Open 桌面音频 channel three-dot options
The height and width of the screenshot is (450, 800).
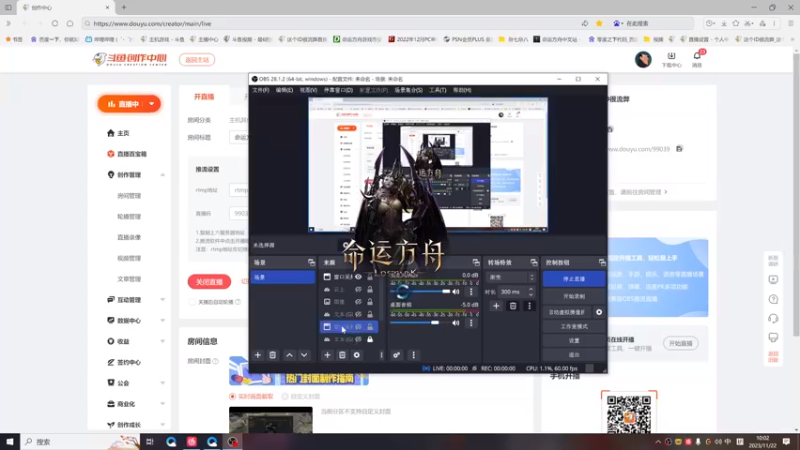point(471,323)
